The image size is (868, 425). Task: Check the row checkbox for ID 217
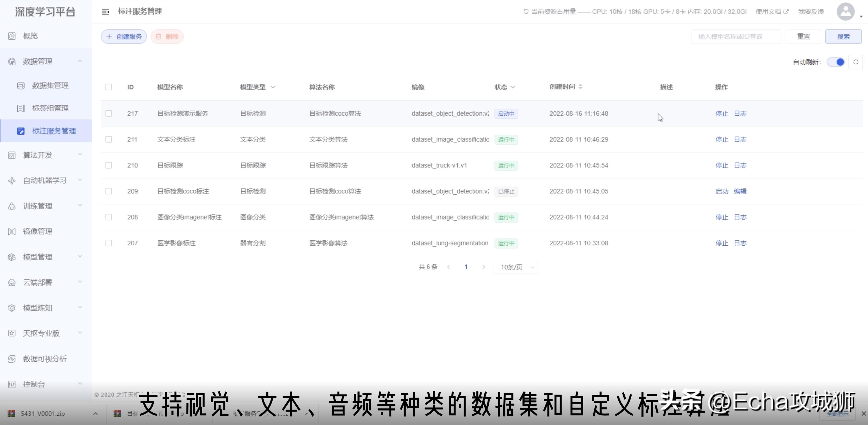click(x=109, y=113)
